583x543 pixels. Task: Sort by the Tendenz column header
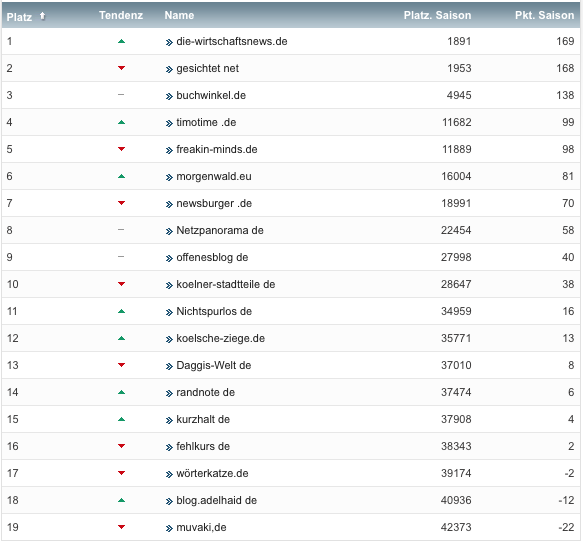[121, 15]
